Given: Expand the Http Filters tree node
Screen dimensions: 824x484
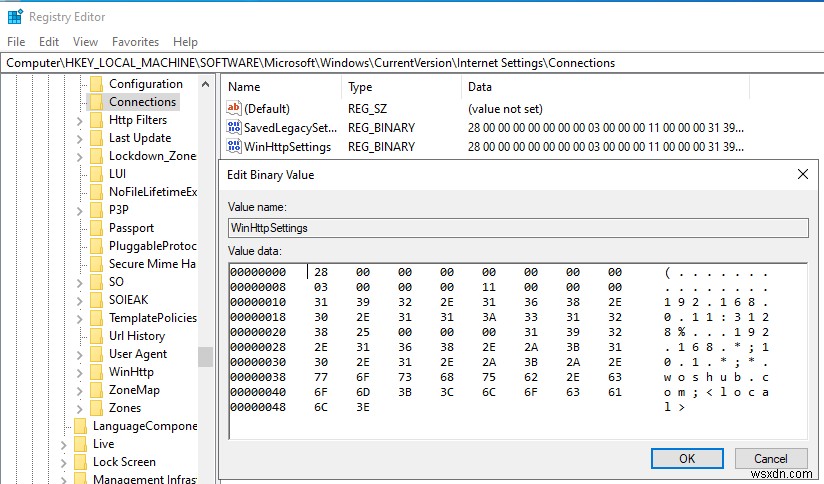Looking at the screenshot, I should tap(79, 121).
